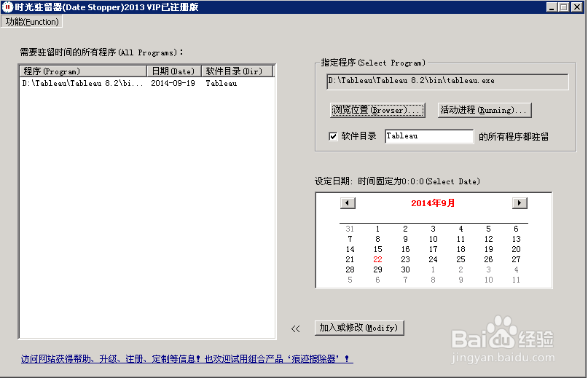Click the Tableau directory input field

[x=429, y=136]
